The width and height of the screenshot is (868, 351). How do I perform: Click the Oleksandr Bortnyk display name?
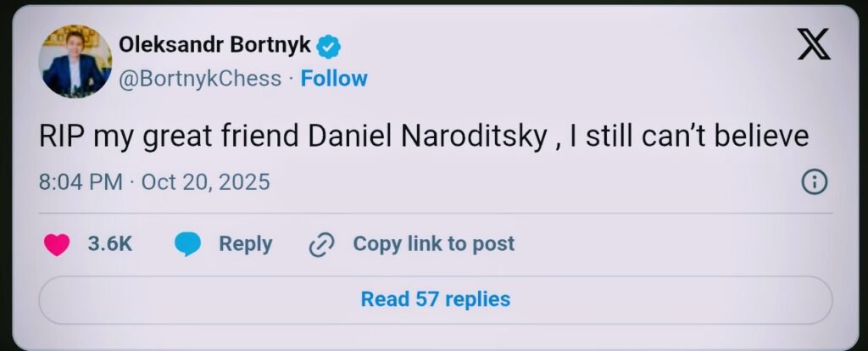215,45
